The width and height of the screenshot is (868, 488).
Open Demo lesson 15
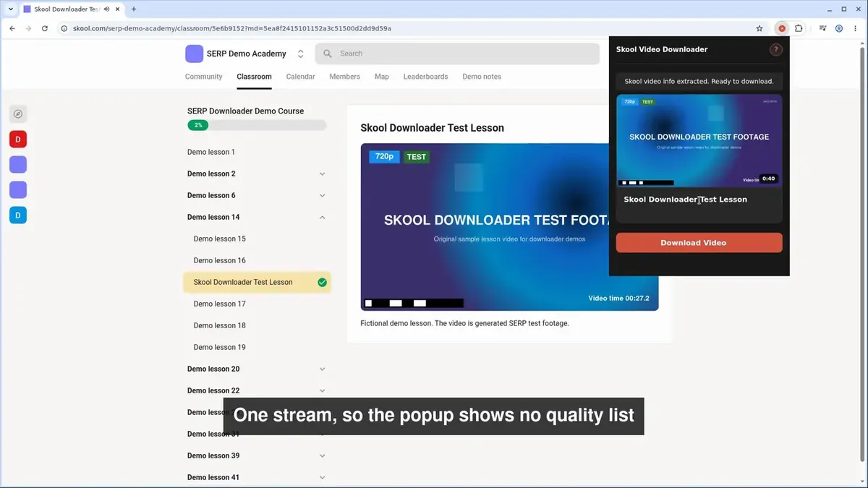coord(220,239)
